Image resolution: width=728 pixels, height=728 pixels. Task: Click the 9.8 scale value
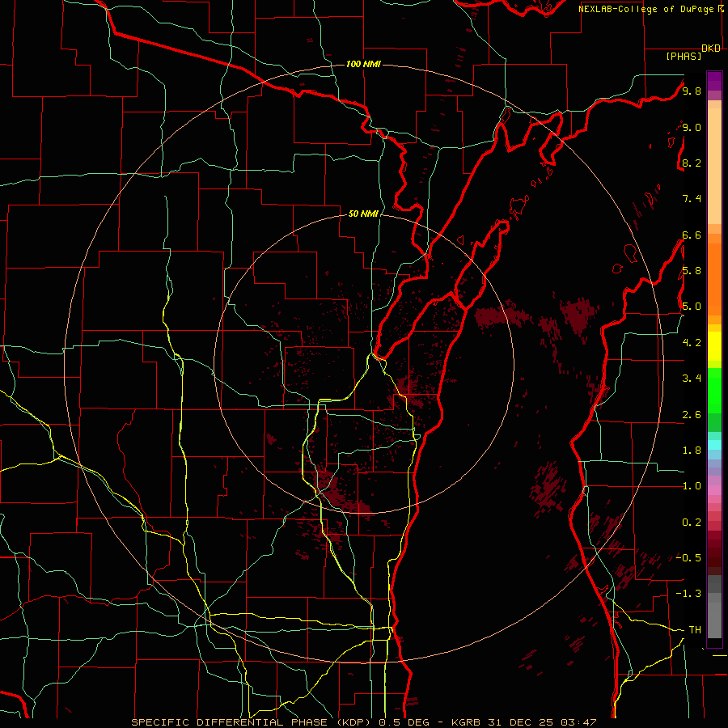(692, 91)
